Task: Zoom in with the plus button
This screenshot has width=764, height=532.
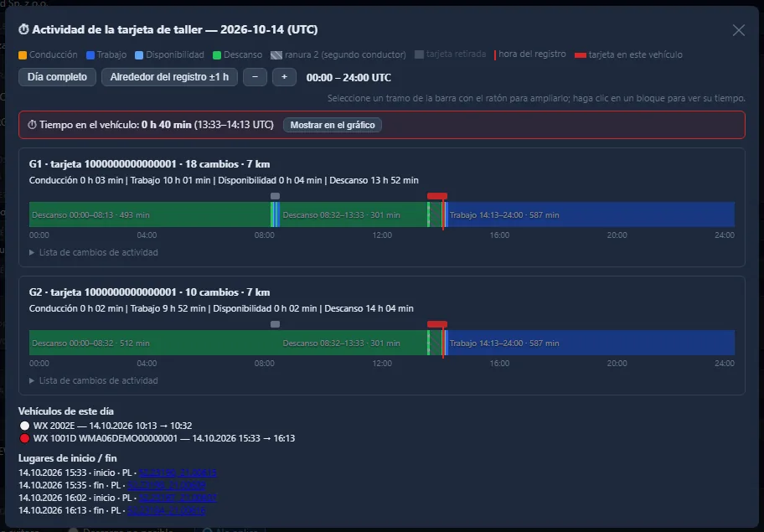Action: click(284, 77)
